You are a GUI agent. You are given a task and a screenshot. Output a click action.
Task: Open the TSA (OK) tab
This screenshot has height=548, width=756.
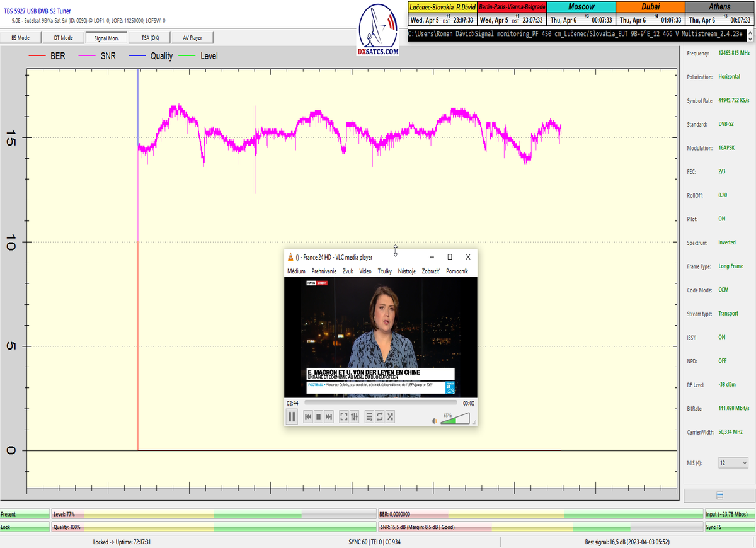(x=150, y=38)
